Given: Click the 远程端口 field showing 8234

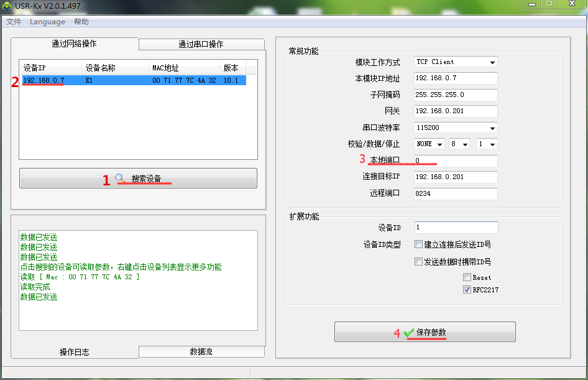Looking at the screenshot, I should (456, 193).
